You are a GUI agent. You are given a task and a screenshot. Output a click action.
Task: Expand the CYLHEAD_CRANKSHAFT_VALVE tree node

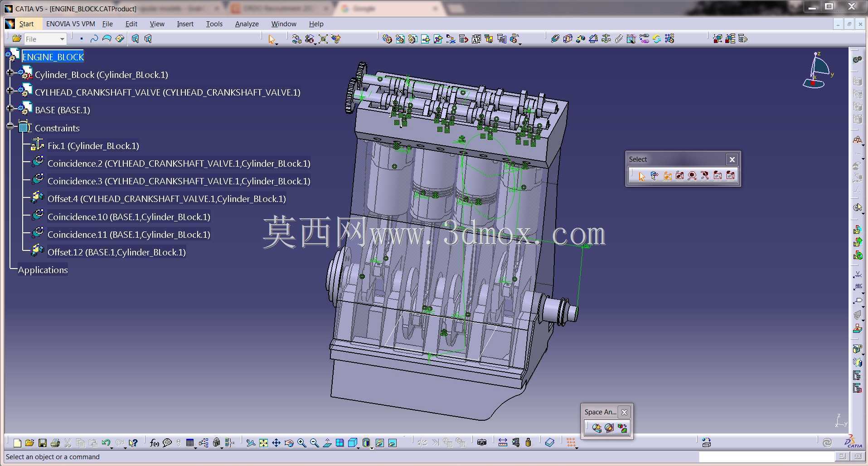click(10, 91)
